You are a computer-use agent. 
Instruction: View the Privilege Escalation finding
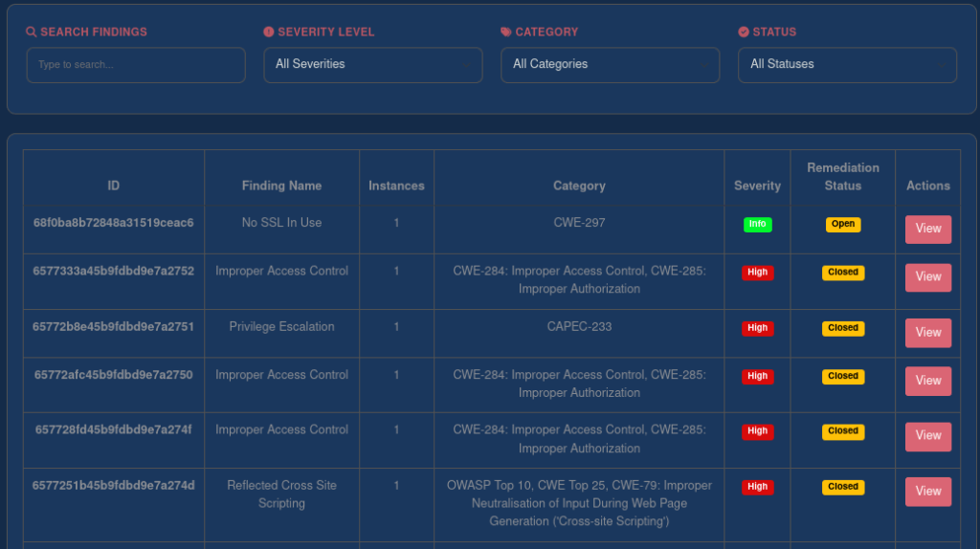coord(927,333)
